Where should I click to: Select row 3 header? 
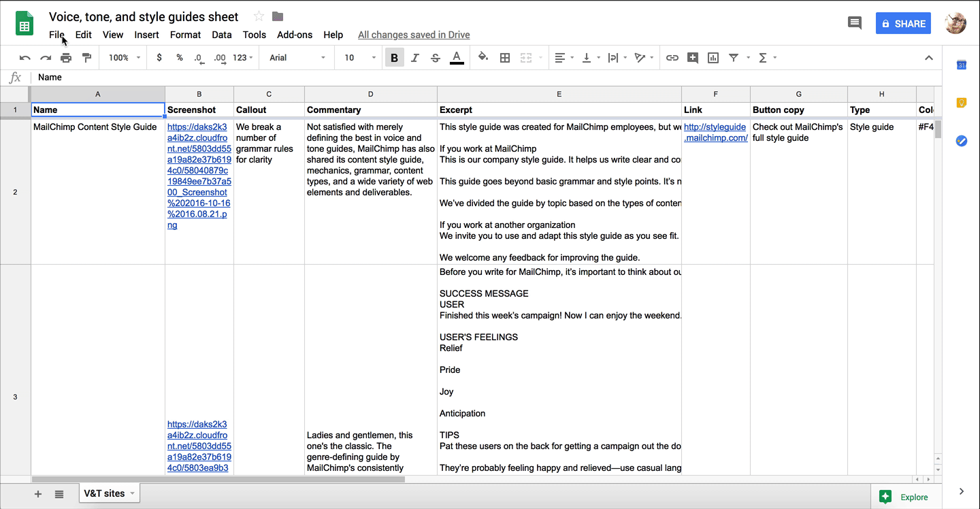[15, 397]
